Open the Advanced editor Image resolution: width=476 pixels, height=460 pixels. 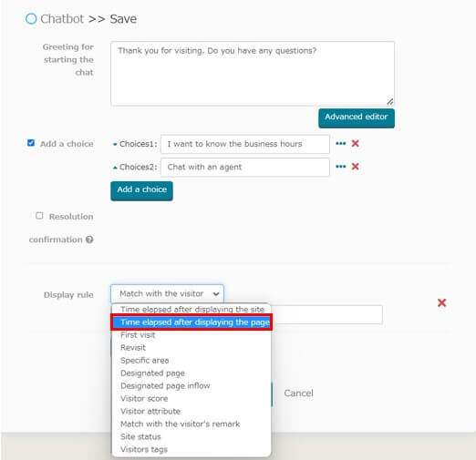[357, 118]
